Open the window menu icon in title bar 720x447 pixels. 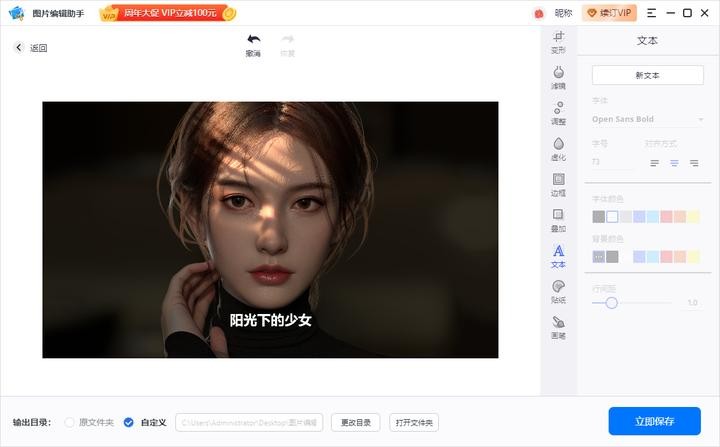652,13
